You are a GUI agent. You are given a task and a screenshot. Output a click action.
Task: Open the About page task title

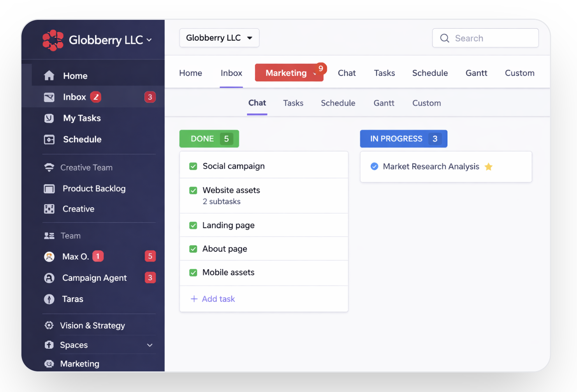click(x=225, y=249)
